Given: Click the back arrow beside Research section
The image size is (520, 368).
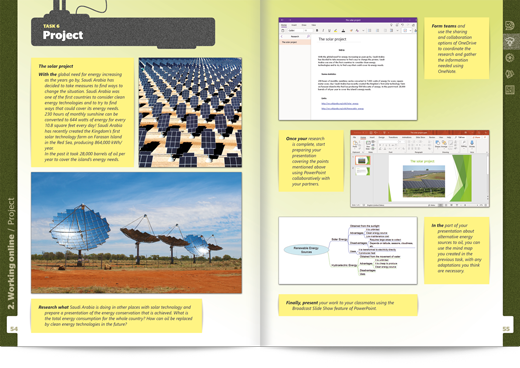Looking at the screenshot, I should coord(282,36).
